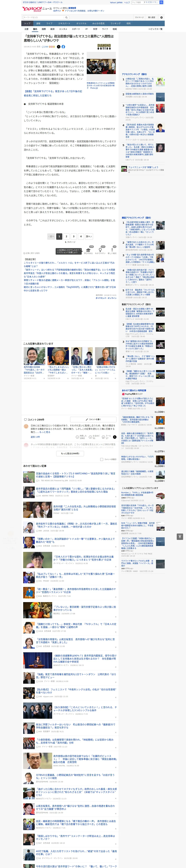186x868 pixels.
Task: Open the ランキング navigation tab
Action: coord(115,23)
